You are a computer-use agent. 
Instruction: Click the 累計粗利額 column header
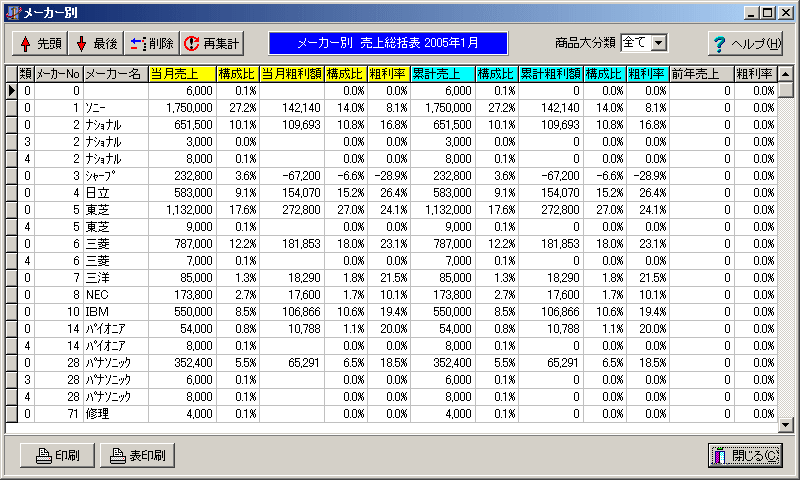[x=551, y=74]
